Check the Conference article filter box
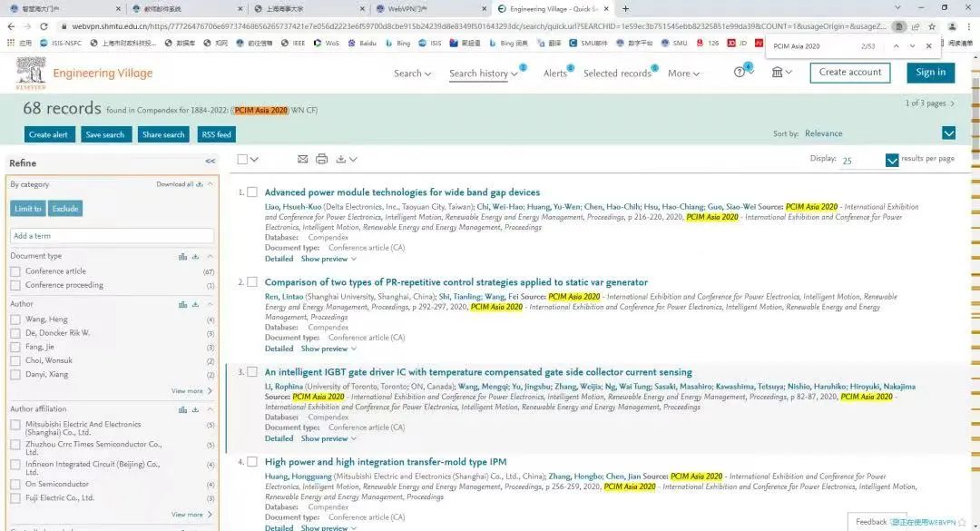This screenshot has height=531, width=980. (x=15, y=271)
